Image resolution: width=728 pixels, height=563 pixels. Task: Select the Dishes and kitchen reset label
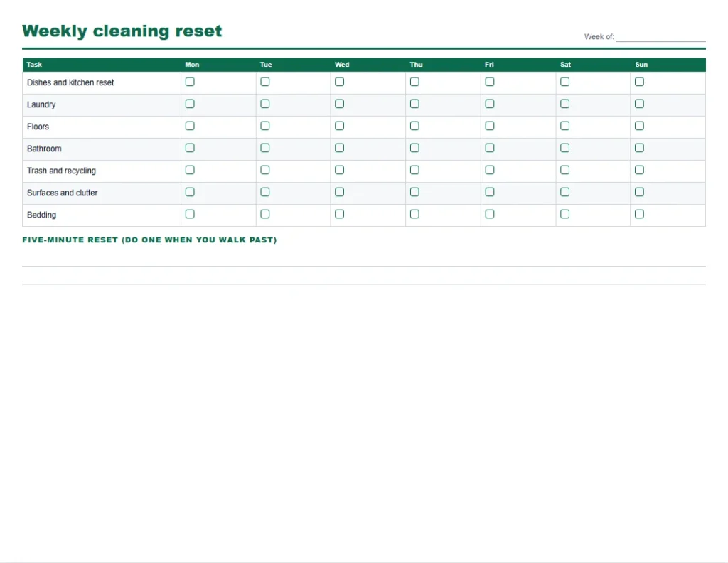click(70, 82)
